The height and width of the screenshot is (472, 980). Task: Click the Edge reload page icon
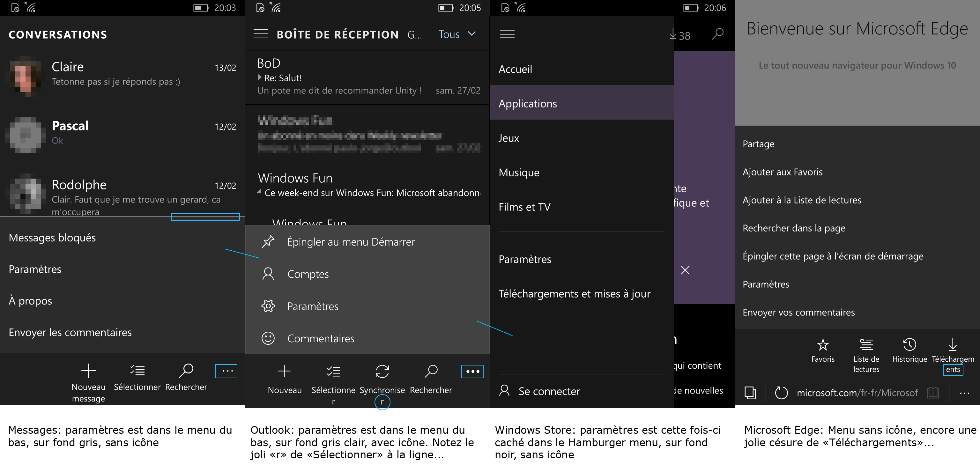781,393
